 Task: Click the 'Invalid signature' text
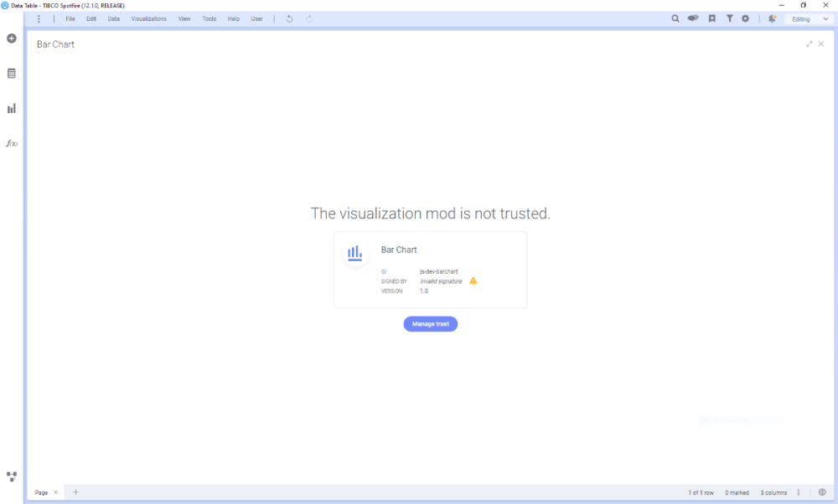[x=441, y=281]
